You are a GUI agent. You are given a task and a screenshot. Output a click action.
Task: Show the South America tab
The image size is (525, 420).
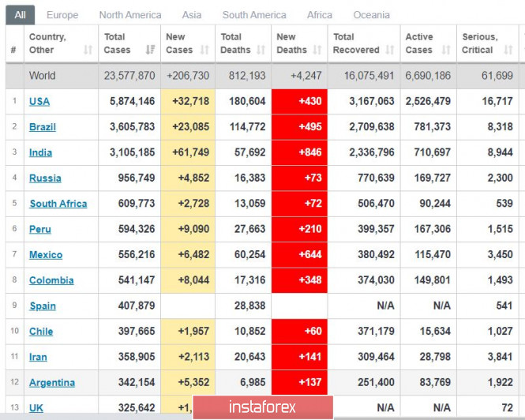[x=254, y=15]
